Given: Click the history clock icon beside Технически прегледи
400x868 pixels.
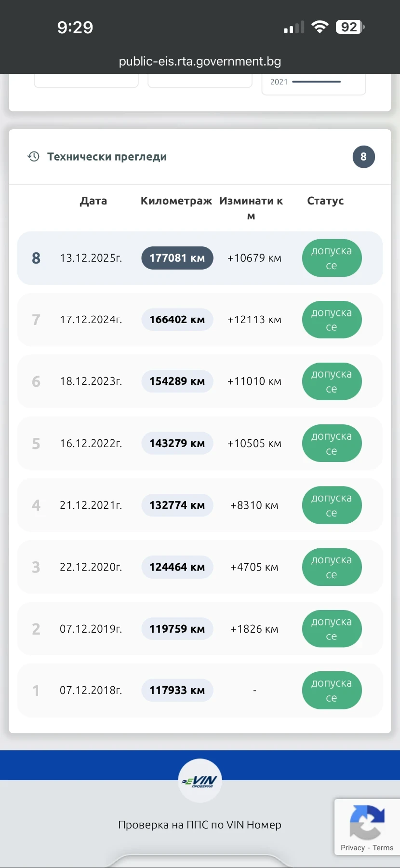Looking at the screenshot, I should coord(33,156).
